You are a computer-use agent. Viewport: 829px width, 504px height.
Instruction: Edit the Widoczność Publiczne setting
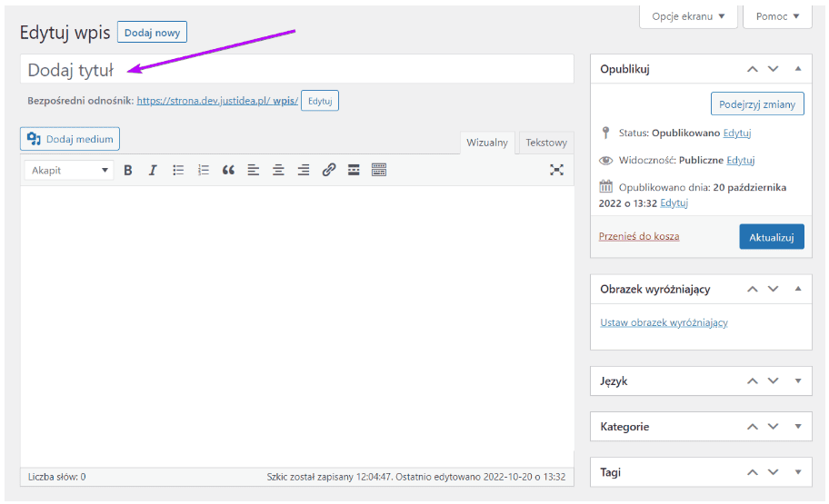740,160
